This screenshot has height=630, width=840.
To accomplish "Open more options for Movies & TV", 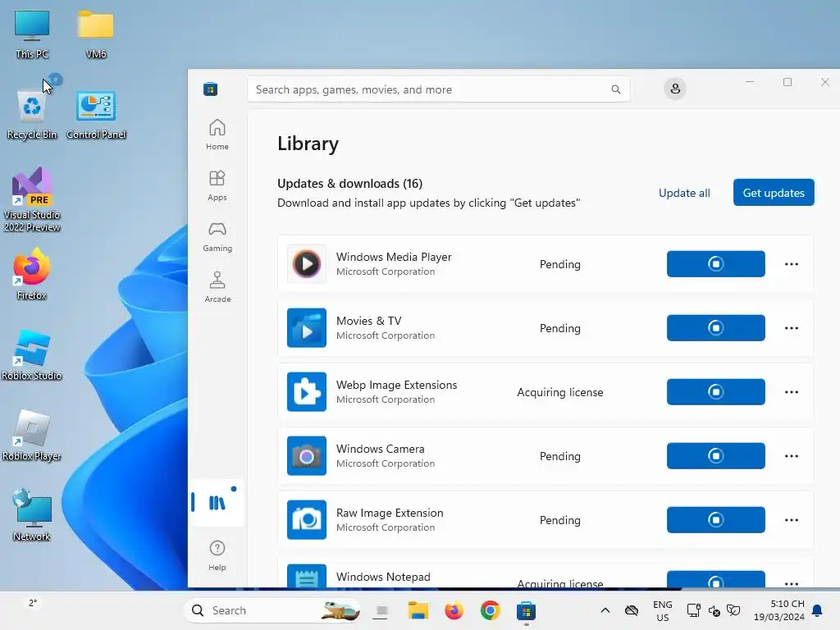I will [792, 328].
